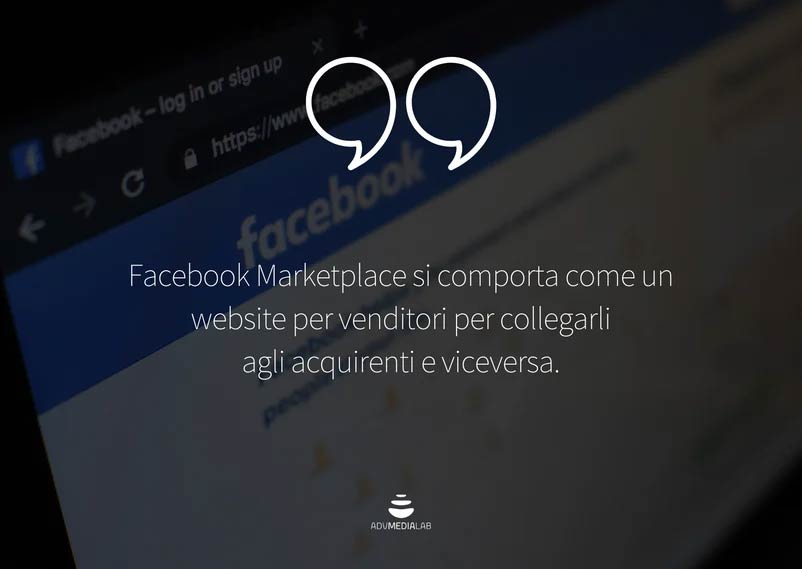Click the 'Facebook Marketplace si comporta come un' line
Viewport: 802px width, 569px height.
pyautogui.click(x=400, y=276)
